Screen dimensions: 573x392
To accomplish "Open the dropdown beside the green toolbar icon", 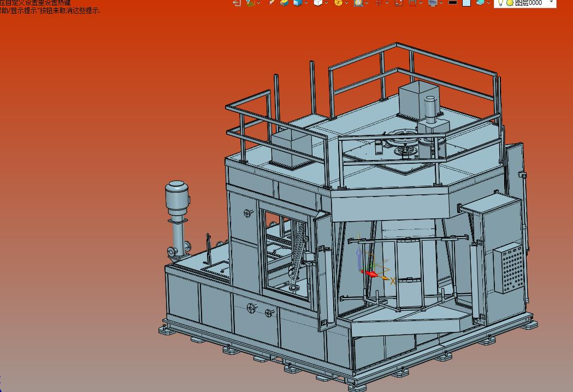I will (x=259, y=3).
